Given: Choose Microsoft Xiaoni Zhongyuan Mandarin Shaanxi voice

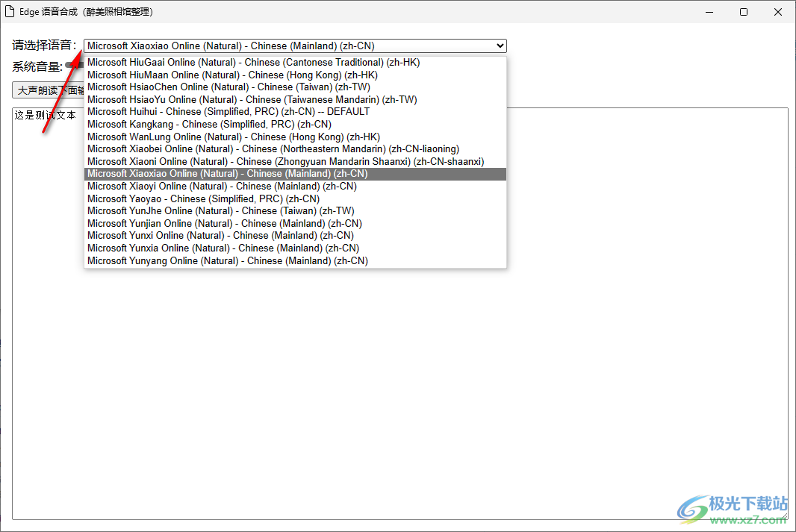Looking at the screenshot, I should [295, 162].
